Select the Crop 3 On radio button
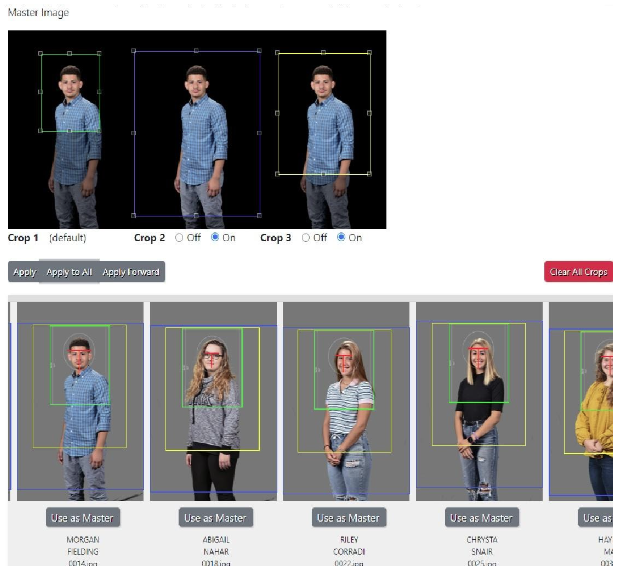This screenshot has width=623, height=574. 341,238
